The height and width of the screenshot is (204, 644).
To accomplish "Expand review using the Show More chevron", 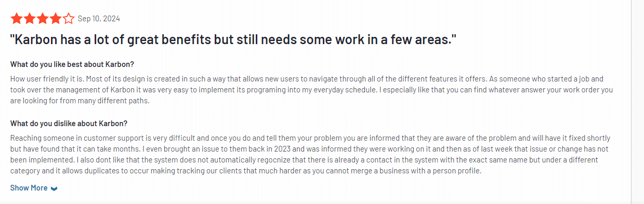I will click(x=54, y=188).
